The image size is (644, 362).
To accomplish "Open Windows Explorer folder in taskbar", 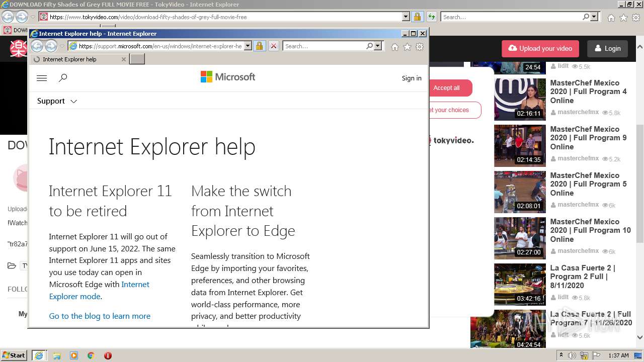I will (57, 355).
